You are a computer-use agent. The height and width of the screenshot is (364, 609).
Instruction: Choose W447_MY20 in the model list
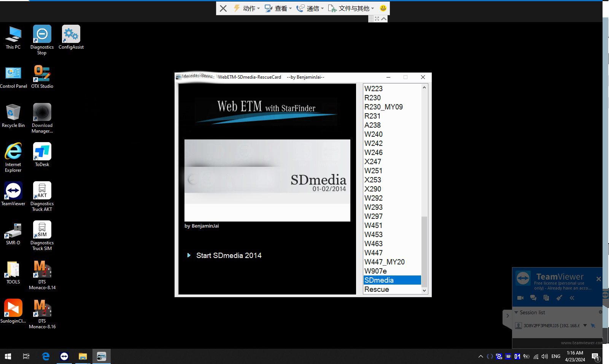pyautogui.click(x=392, y=262)
